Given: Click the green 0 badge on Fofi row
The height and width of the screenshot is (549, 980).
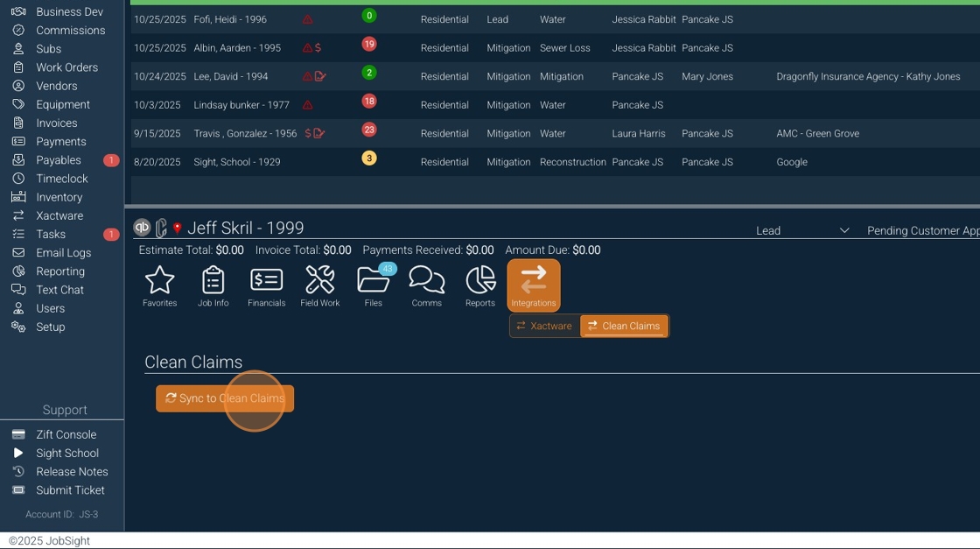Looking at the screenshot, I should point(369,16).
